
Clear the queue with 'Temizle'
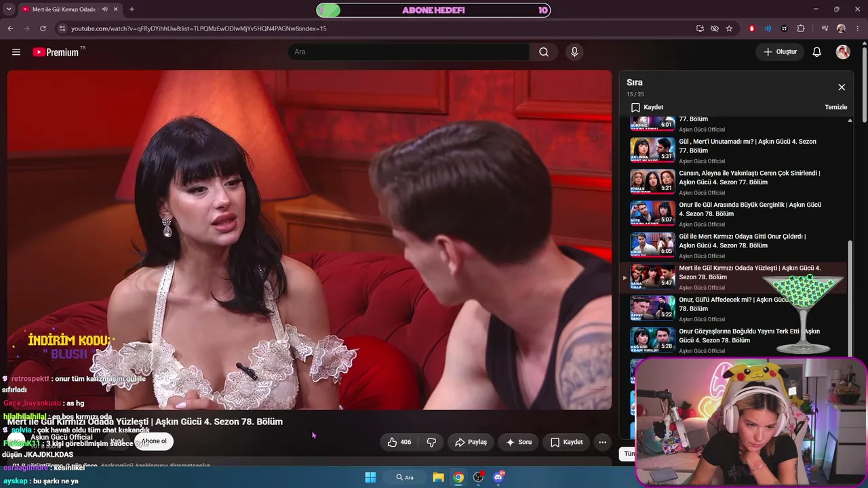(x=835, y=107)
